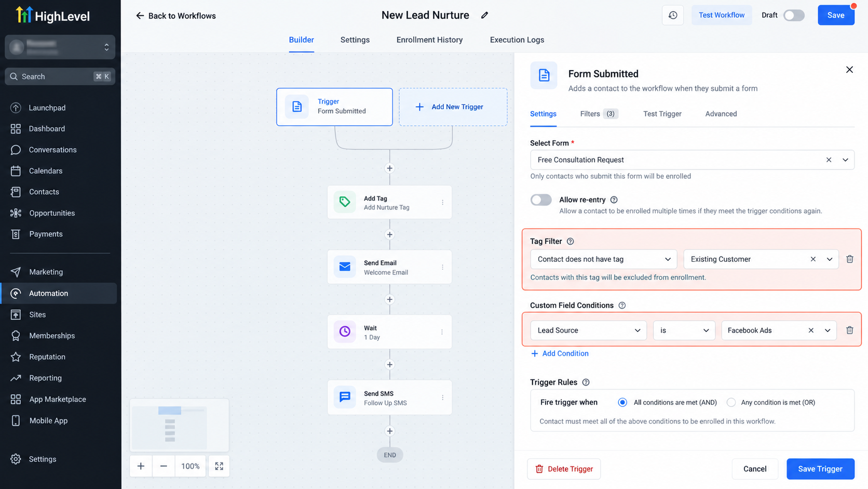Zoom in on the workflow canvas
Screen dimensions: 868x489
[141, 466]
